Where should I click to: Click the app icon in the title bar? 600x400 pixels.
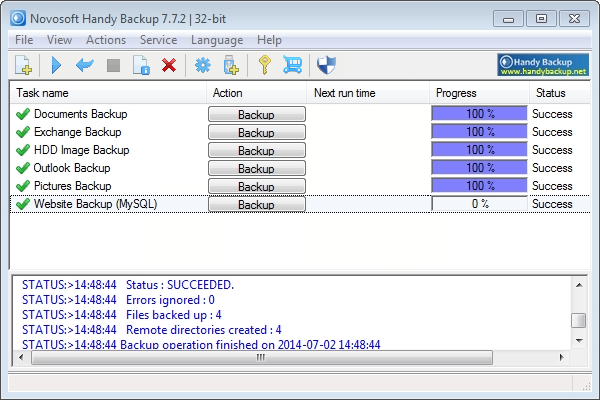click(18, 18)
